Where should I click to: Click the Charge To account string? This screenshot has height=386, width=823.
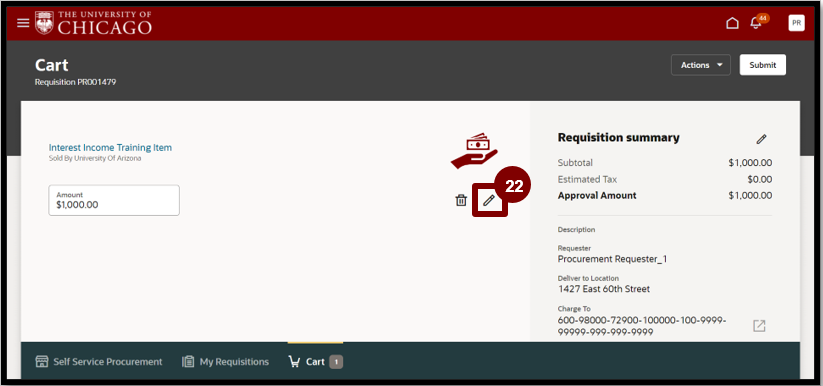point(642,326)
